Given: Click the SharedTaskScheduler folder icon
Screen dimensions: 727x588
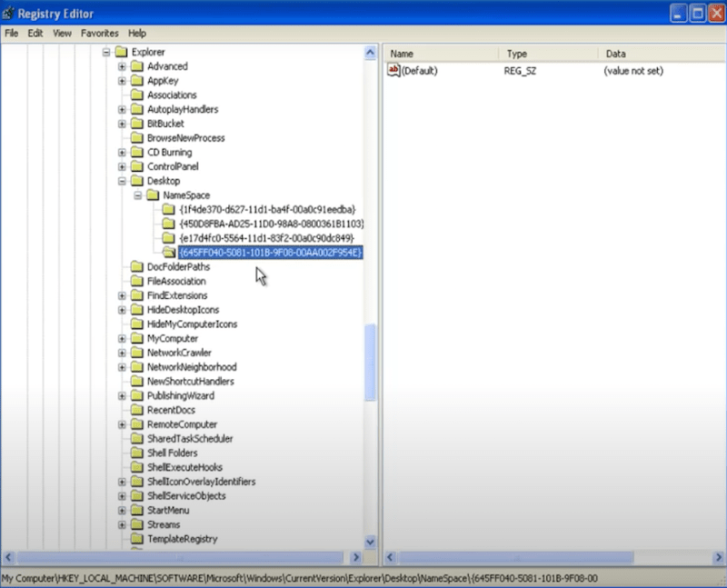Looking at the screenshot, I should tap(137, 439).
